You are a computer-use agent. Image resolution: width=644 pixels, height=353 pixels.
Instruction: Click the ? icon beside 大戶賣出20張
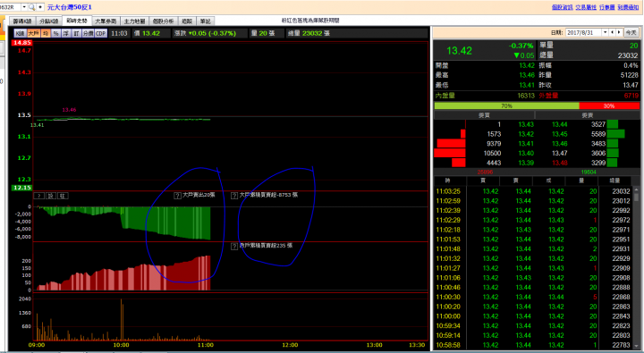[x=177, y=196]
